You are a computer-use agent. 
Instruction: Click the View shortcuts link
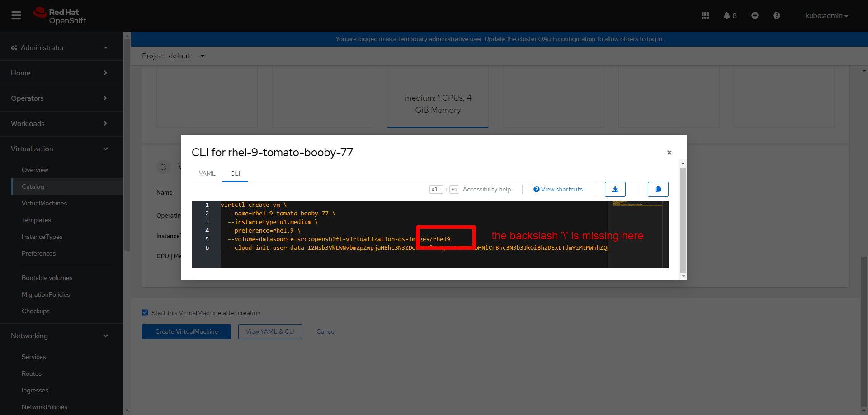pyautogui.click(x=558, y=190)
